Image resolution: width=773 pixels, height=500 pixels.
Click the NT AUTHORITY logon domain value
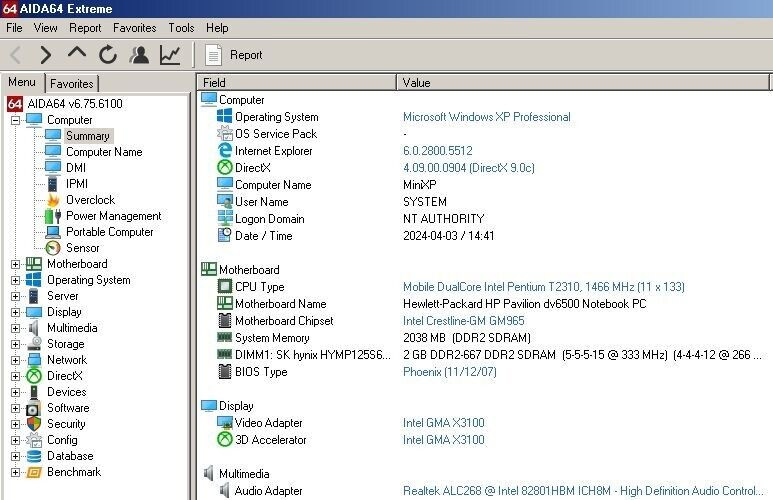point(444,219)
